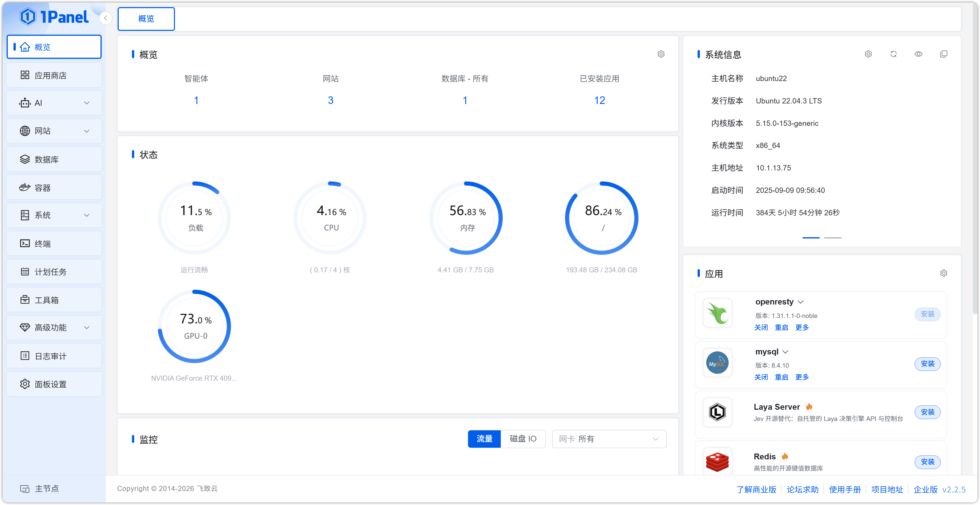Image resolution: width=980 pixels, height=505 pixels.
Task: Click 安装 button for Redis
Action: coord(928,462)
